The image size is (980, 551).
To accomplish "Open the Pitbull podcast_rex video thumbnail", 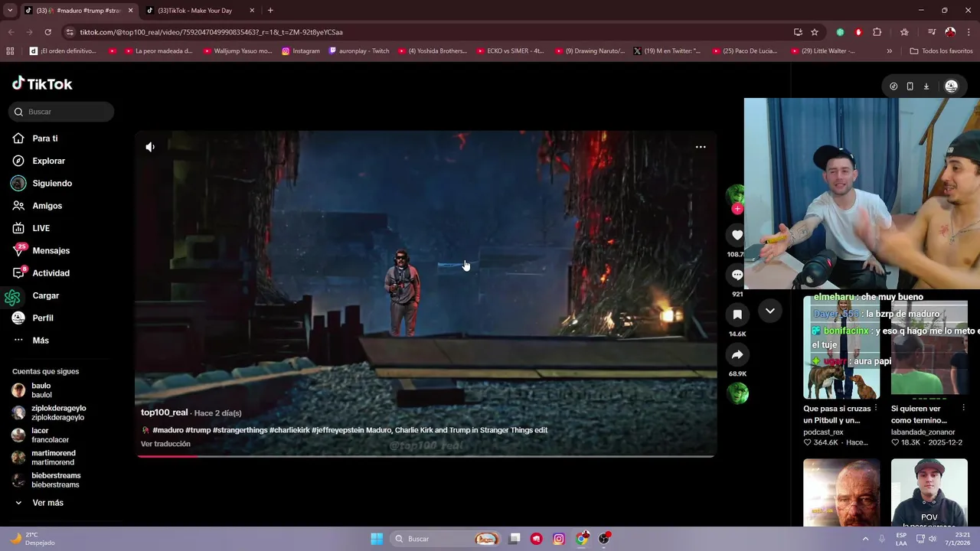I will coord(841,347).
